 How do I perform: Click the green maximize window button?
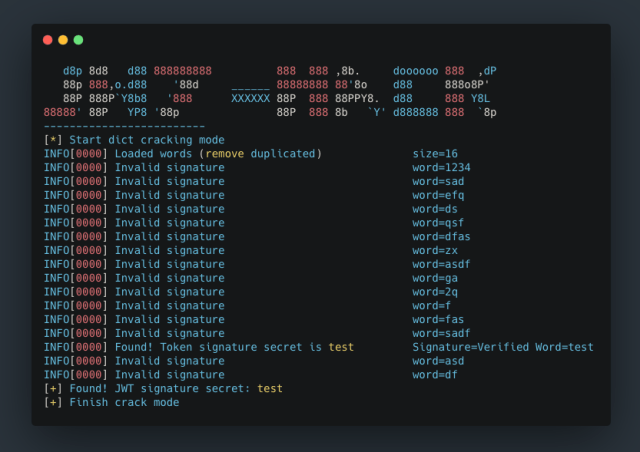(78, 40)
